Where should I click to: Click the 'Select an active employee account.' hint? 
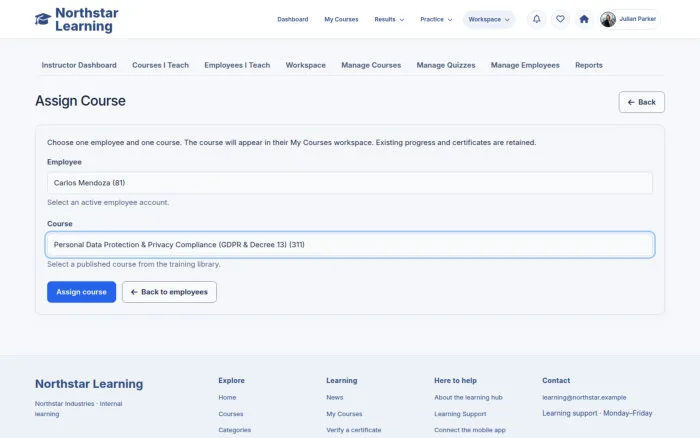(x=108, y=203)
